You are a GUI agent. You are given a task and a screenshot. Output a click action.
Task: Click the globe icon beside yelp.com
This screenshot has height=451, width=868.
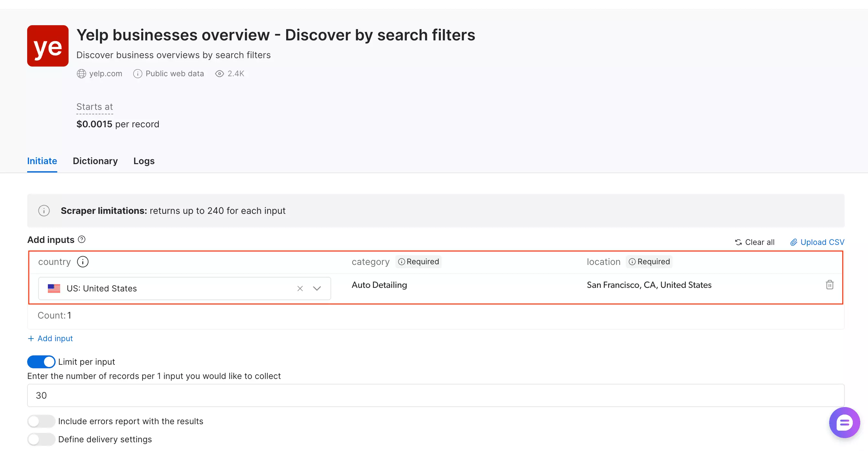[81, 74]
